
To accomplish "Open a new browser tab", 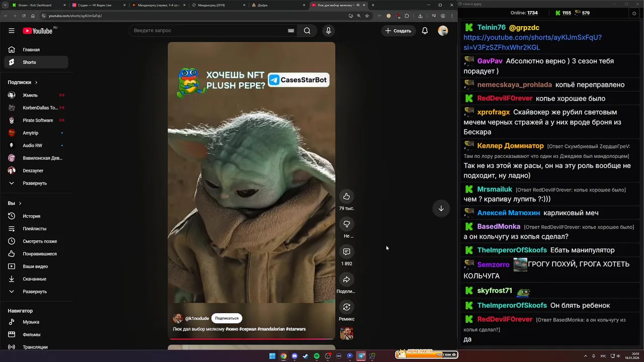I will (373, 5).
